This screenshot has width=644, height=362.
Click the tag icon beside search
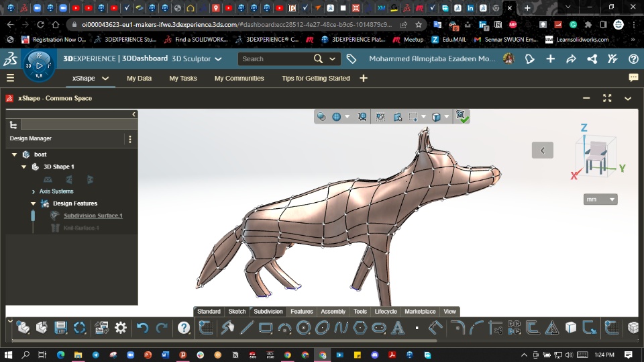351,59
